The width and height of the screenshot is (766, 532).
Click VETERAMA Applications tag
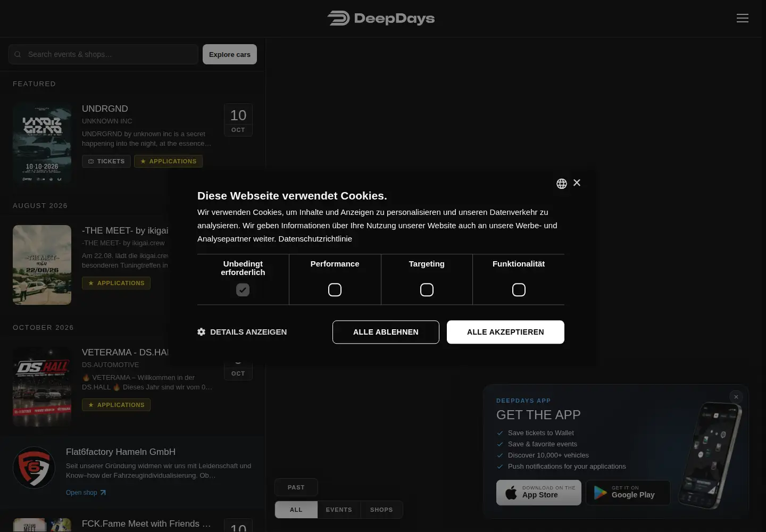pyautogui.click(x=116, y=405)
